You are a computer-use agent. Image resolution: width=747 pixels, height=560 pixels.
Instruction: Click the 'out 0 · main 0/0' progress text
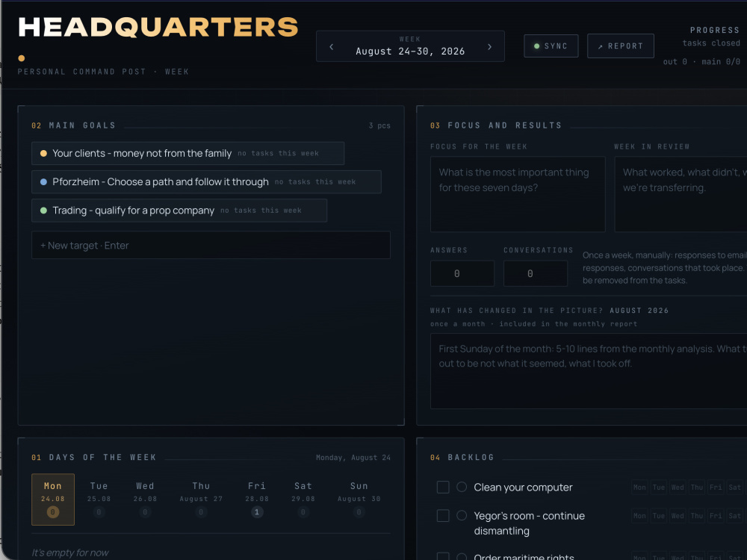pyautogui.click(x=701, y=61)
